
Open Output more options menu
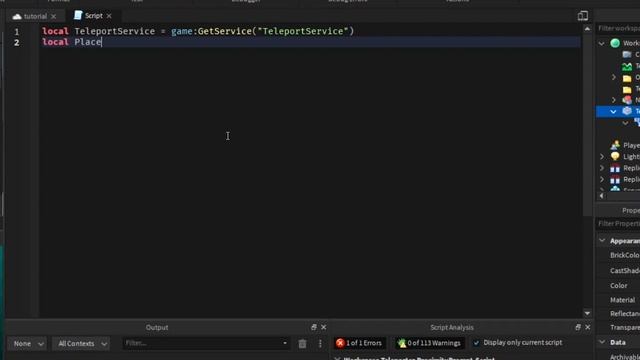[x=320, y=344]
